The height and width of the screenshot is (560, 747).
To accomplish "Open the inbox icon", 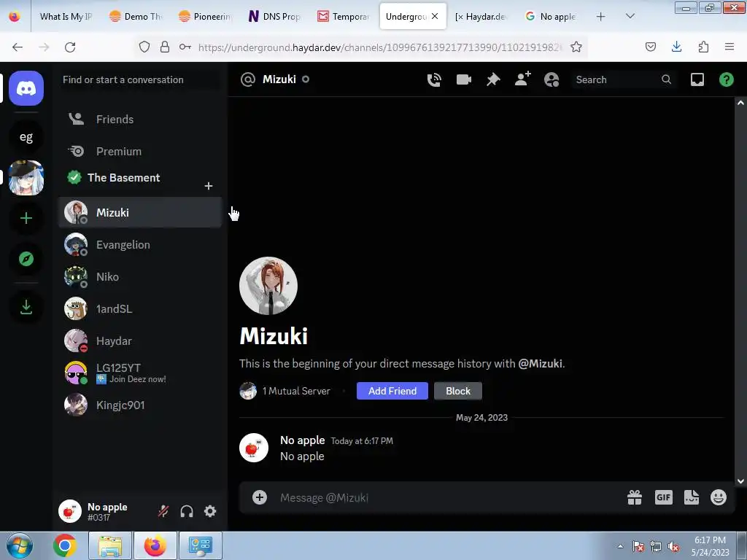I will click(x=697, y=79).
